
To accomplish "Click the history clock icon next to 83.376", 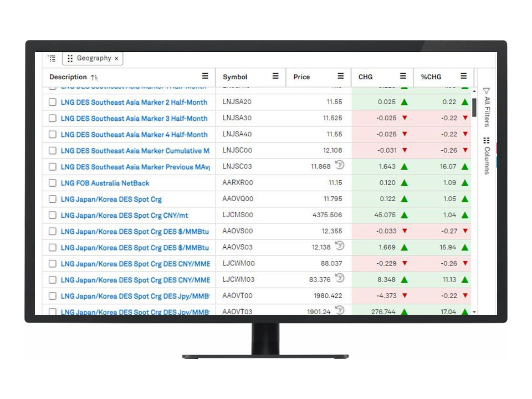I will [x=340, y=278].
